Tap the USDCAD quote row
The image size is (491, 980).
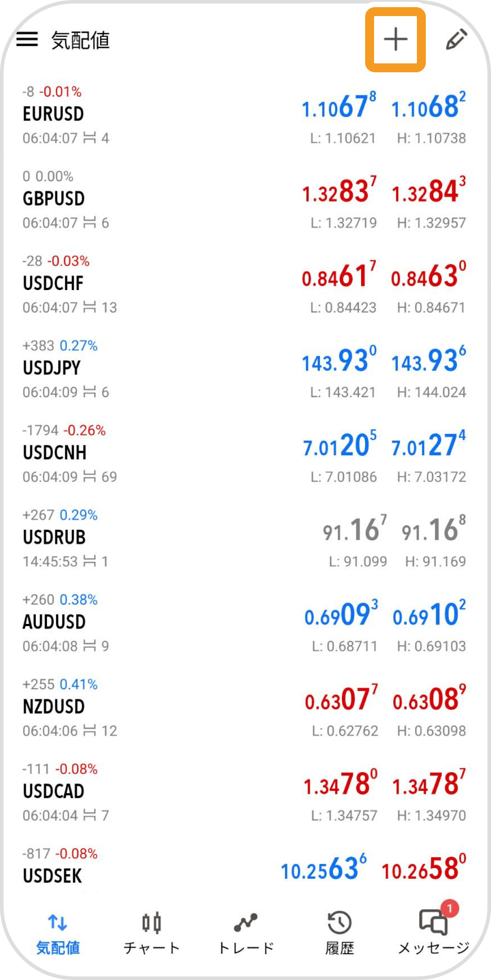tap(245, 792)
